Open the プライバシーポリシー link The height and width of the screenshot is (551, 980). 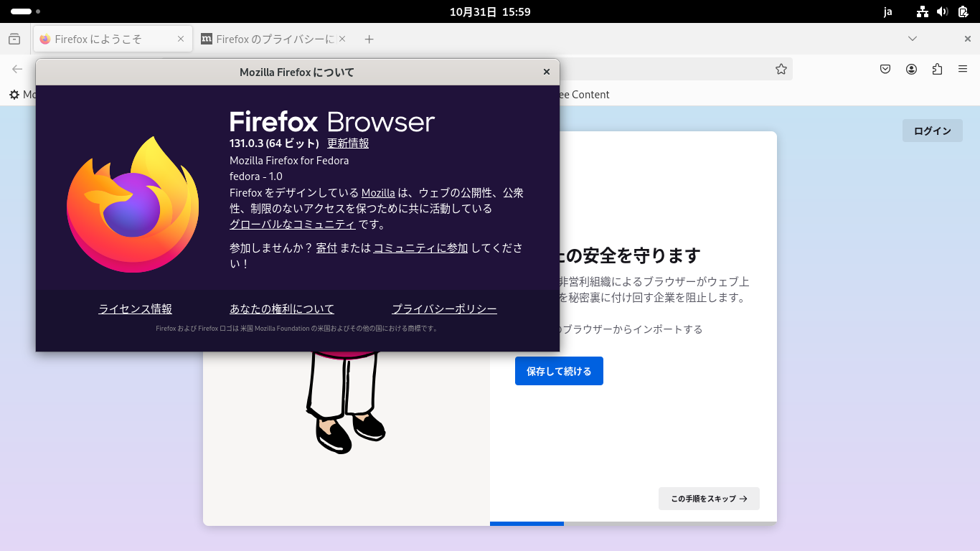[445, 309]
